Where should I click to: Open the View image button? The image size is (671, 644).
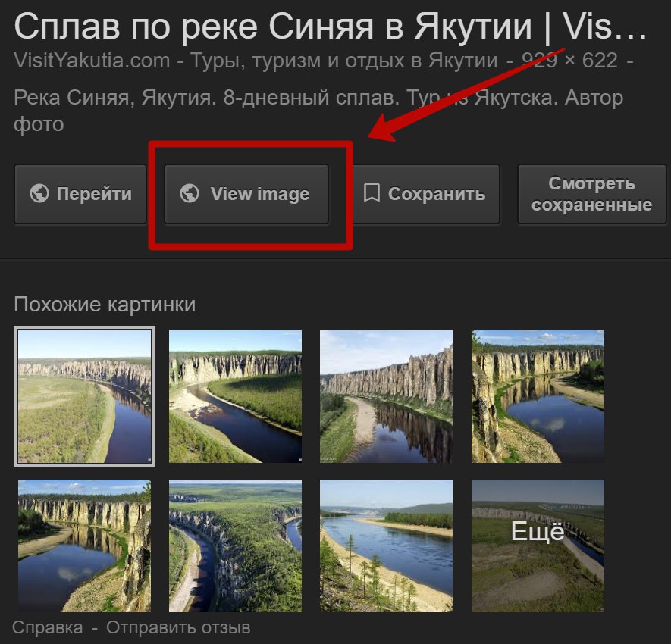246,194
